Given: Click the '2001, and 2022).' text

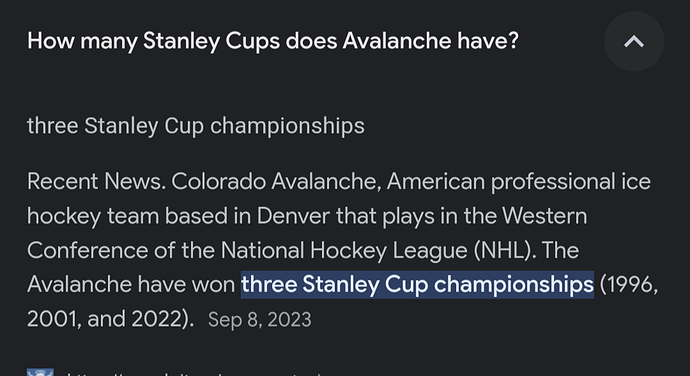Looking at the screenshot, I should coord(110,319).
